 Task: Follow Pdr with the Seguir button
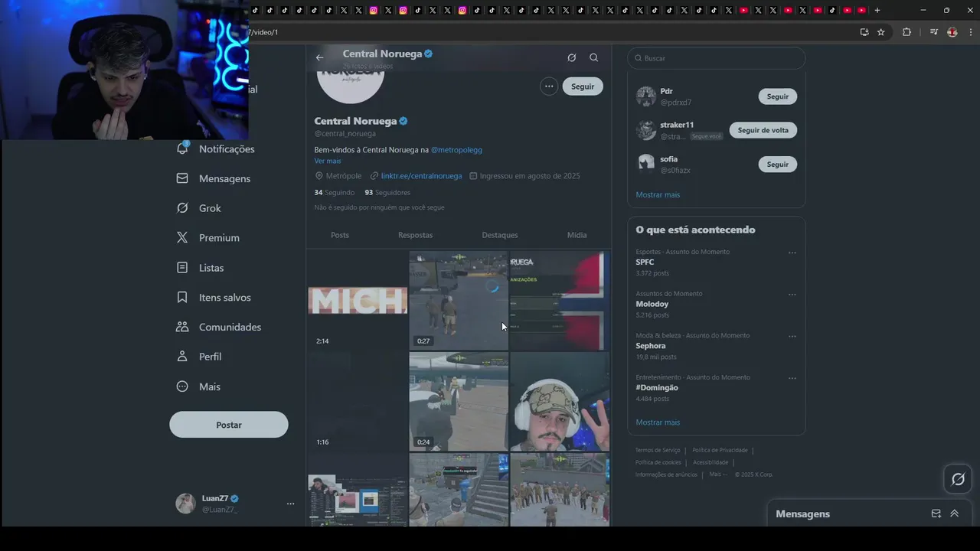777,96
